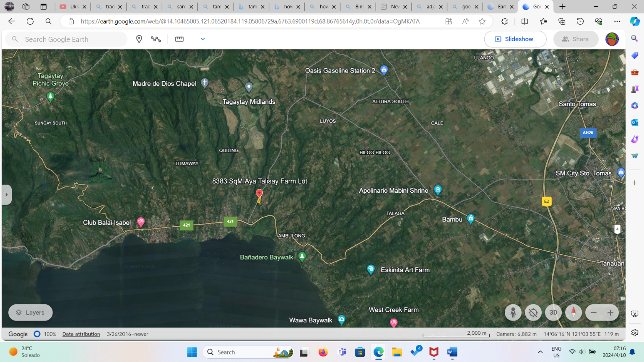Click the red Aya Talisay Farm Lot pin
The width and height of the screenshot is (644, 362).
point(259,194)
